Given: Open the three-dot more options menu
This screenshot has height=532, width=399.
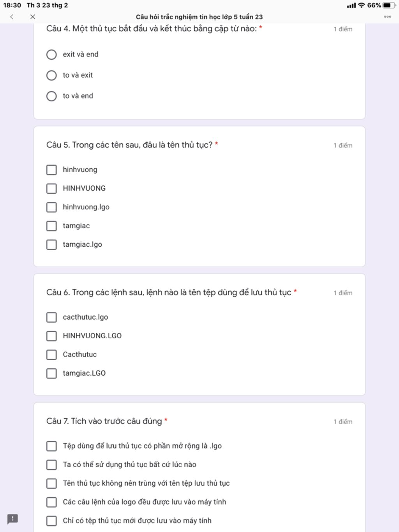Looking at the screenshot, I should [387, 17].
